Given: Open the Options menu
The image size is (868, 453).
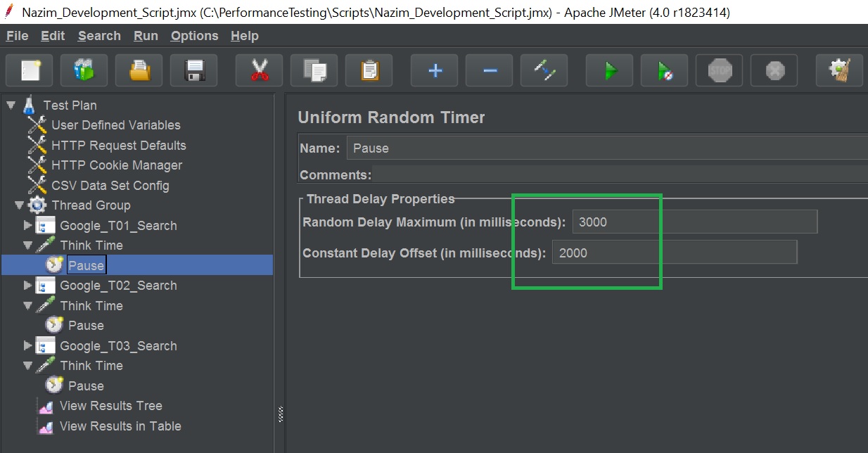Looking at the screenshot, I should (x=194, y=36).
